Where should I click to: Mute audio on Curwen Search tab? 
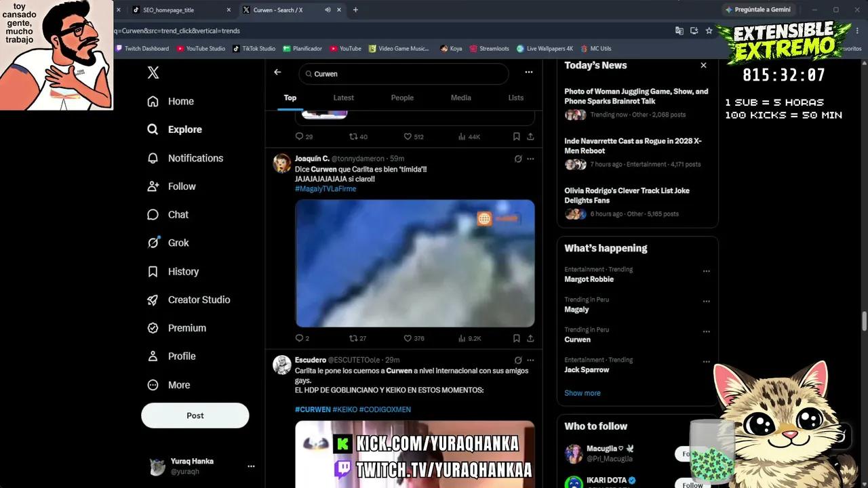pos(328,9)
